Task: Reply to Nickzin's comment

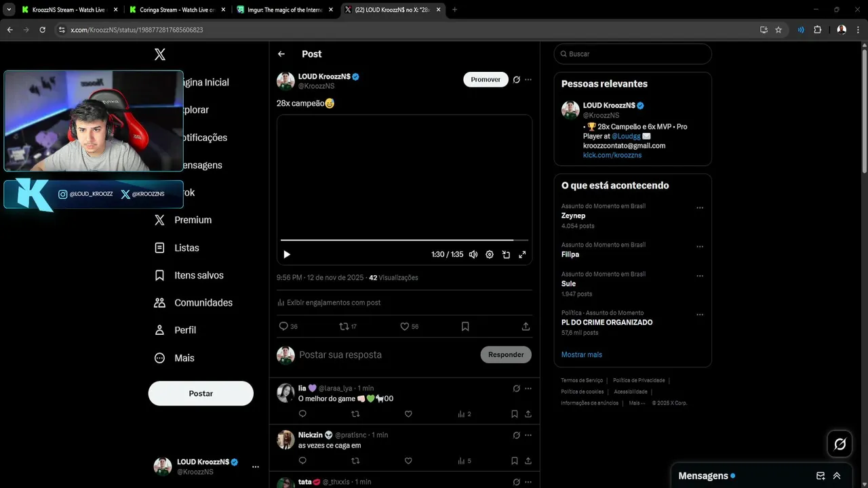Action: pyautogui.click(x=302, y=461)
